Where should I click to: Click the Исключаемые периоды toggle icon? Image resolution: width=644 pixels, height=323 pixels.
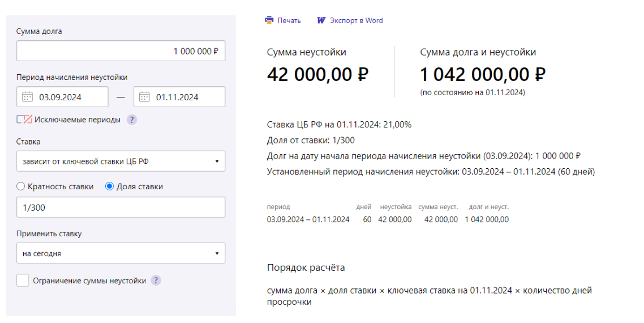point(24,120)
